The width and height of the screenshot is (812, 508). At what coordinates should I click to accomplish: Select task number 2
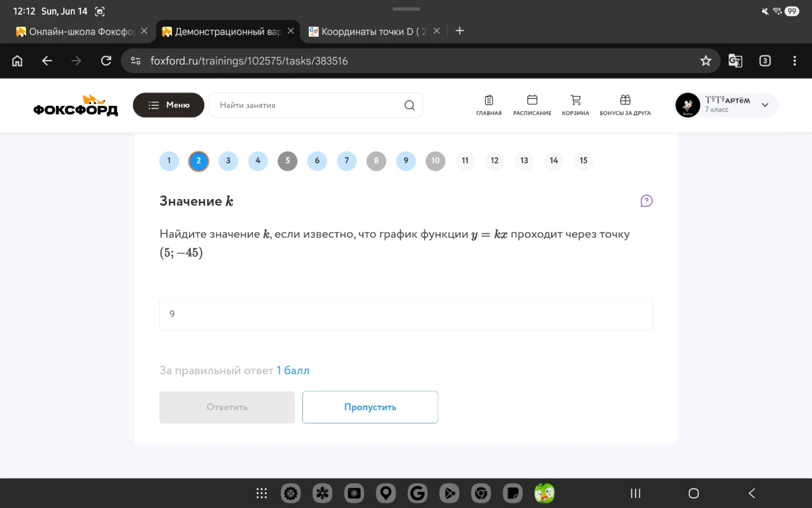(198, 160)
